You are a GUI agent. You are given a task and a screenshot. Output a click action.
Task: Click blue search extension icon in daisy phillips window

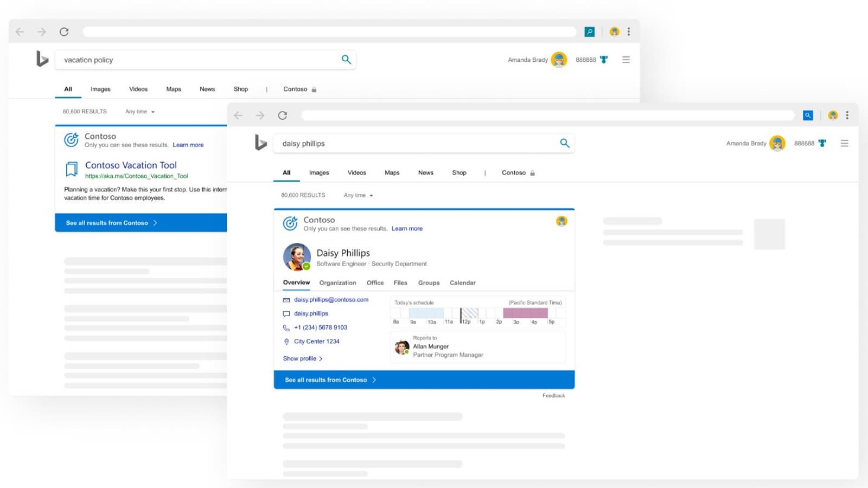pos(808,115)
